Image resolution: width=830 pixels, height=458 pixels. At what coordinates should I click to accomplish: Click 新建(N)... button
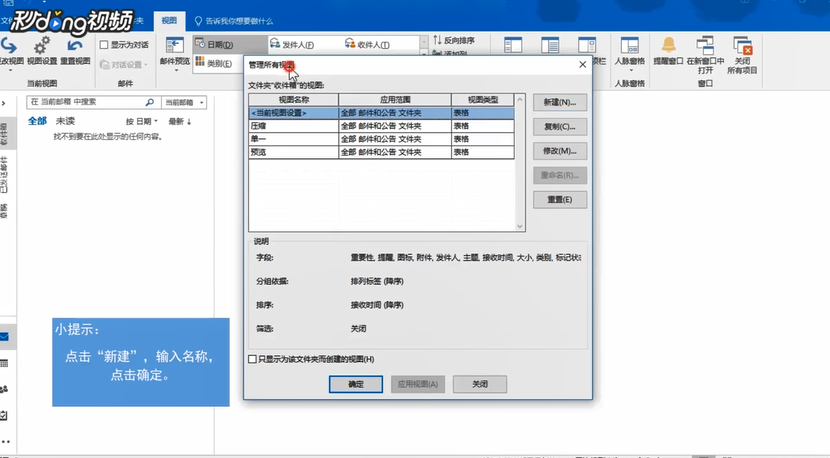click(x=560, y=102)
